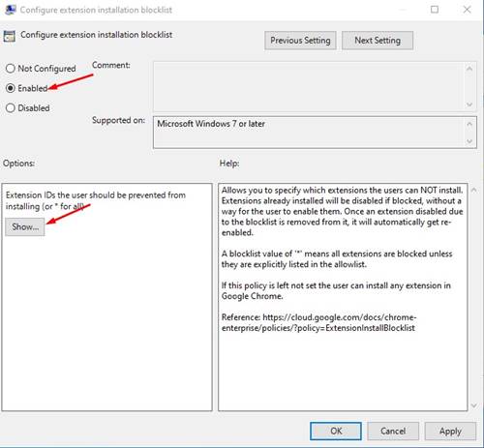
Task: Click the Help pane scroll up arrow
Action: 474,190
